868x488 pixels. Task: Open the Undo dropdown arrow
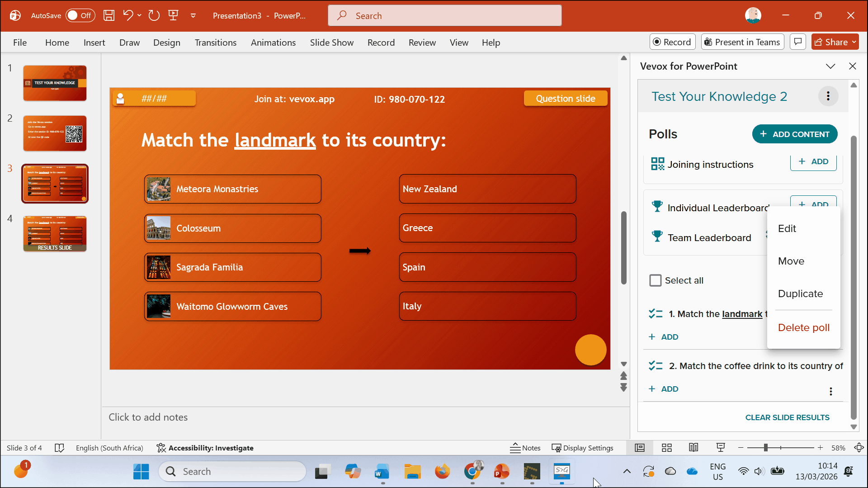139,15
